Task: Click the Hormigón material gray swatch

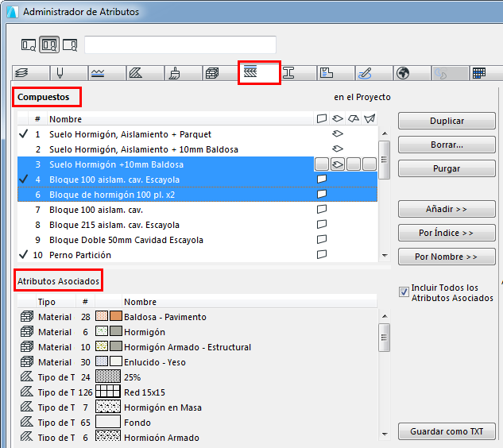Action: pyautogui.click(x=116, y=331)
